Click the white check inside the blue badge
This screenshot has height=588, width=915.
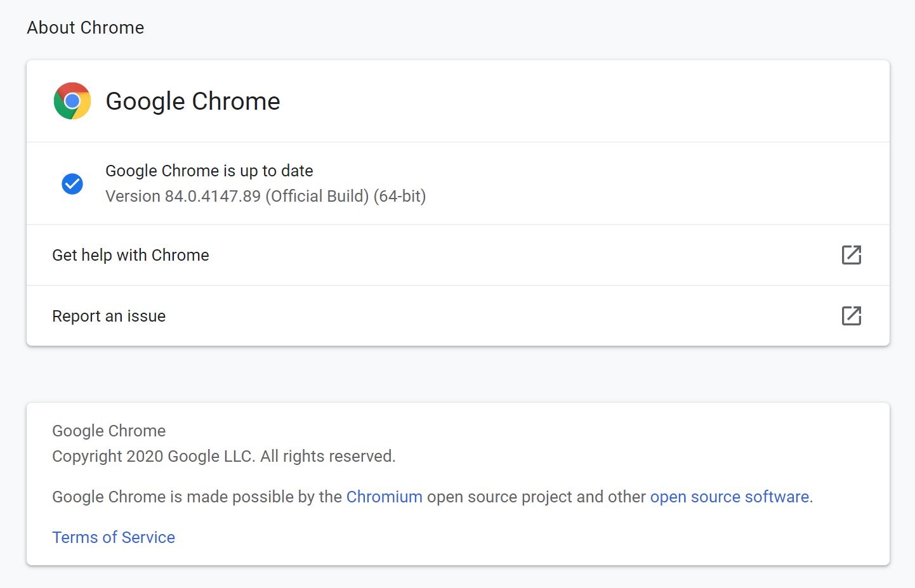click(72, 184)
